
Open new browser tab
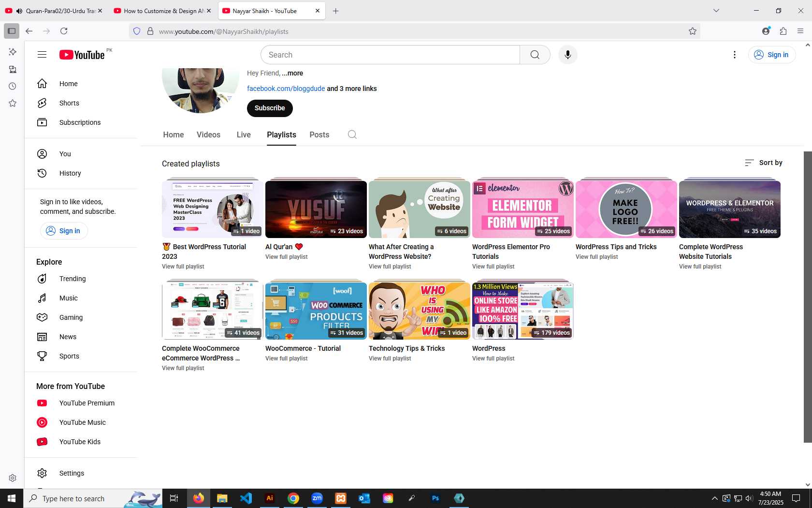pyautogui.click(x=335, y=11)
